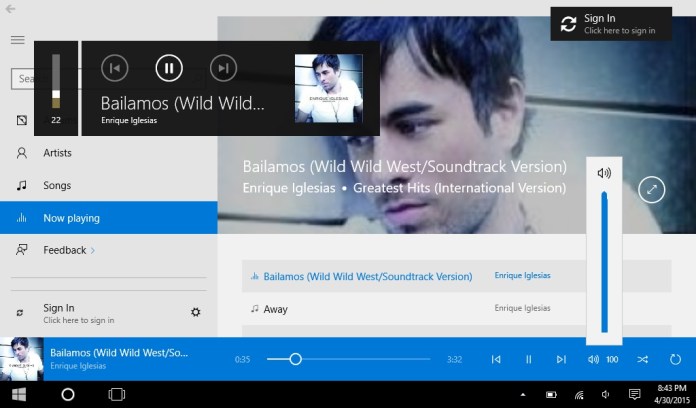Go to previous track in bottom bar
Screen dimensions: 696x408
[x=496, y=359]
